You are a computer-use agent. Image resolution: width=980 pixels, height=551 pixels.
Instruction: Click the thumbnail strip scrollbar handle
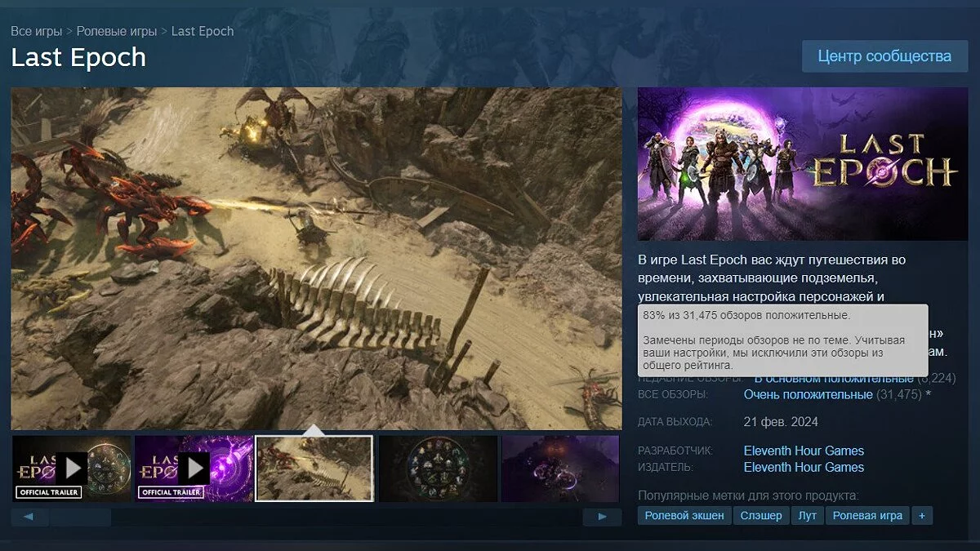click(81, 517)
